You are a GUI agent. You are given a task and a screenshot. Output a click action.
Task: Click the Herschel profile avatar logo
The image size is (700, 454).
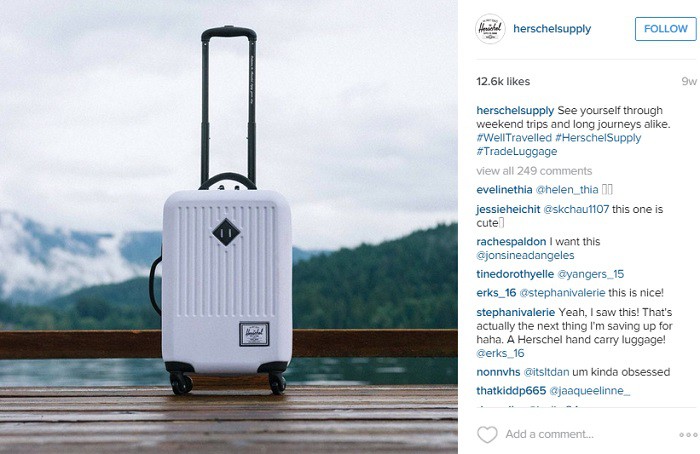pos(490,29)
